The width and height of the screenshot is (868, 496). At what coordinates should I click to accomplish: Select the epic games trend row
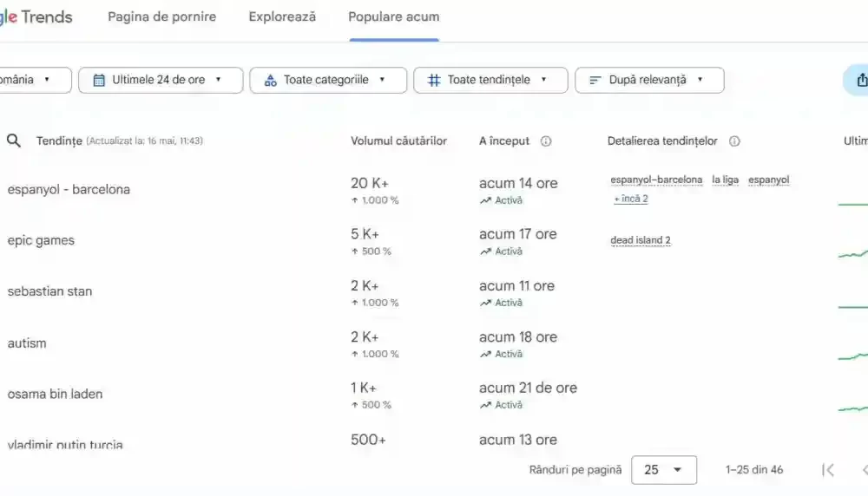coord(434,240)
